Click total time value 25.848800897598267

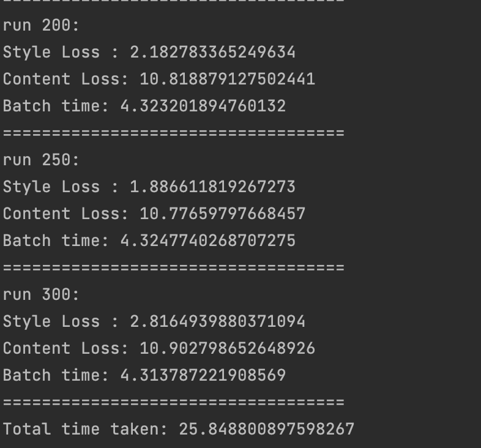[x=267, y=429]
